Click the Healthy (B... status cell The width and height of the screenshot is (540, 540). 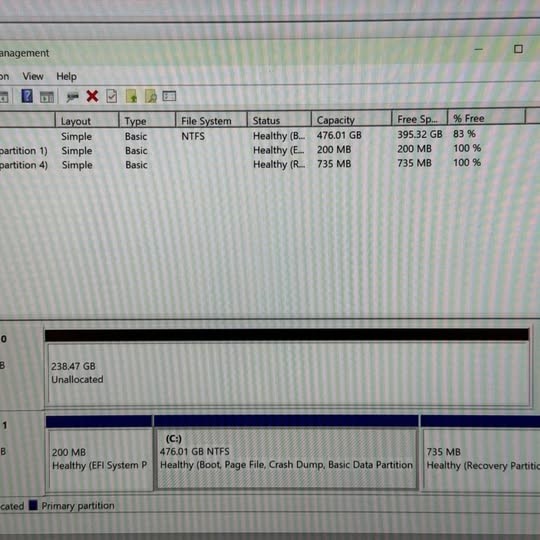tap(279, 136)
